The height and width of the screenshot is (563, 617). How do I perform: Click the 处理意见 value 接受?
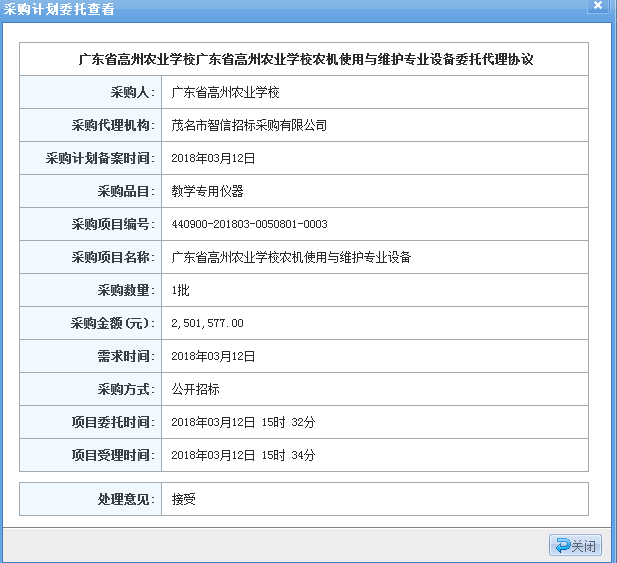coord(183,498)
